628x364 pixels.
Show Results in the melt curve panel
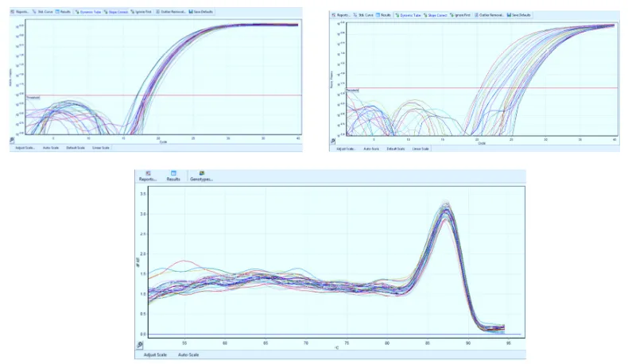pos(173,176)
